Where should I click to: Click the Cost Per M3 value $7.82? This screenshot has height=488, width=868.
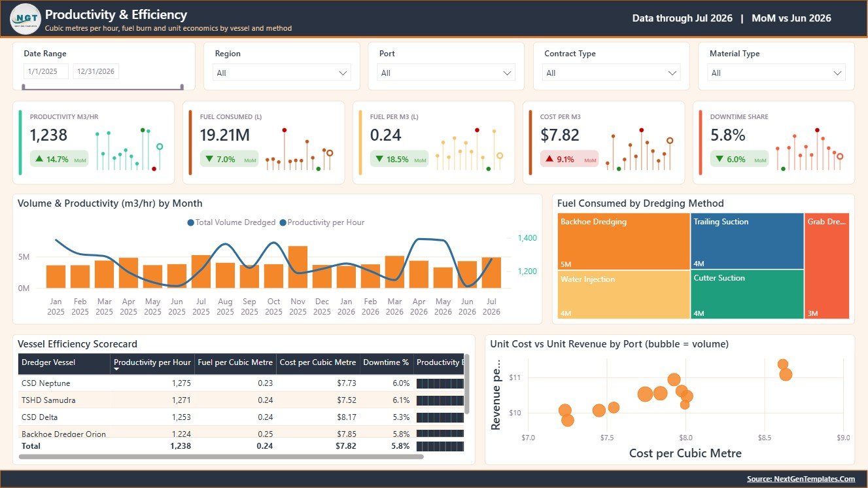point(560,135)
